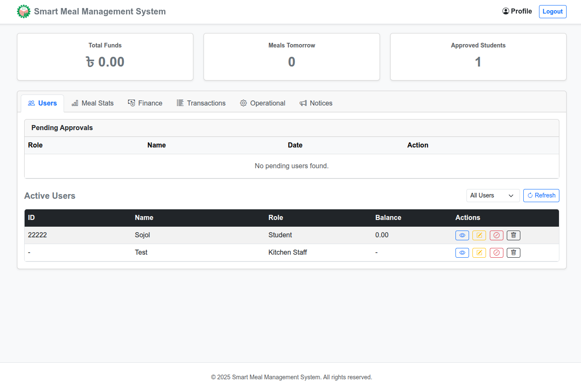Edit Sojol's user details

pyautogui.click(x=479, y=235)
